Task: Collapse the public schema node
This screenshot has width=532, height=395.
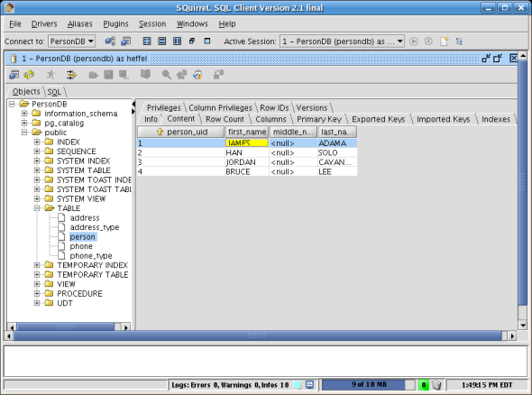Action: 24,133
